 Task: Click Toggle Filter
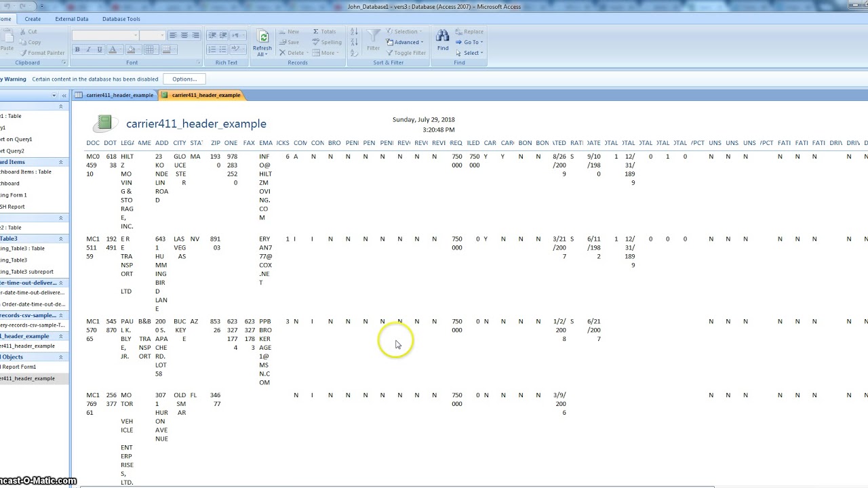tap(406, 53)
